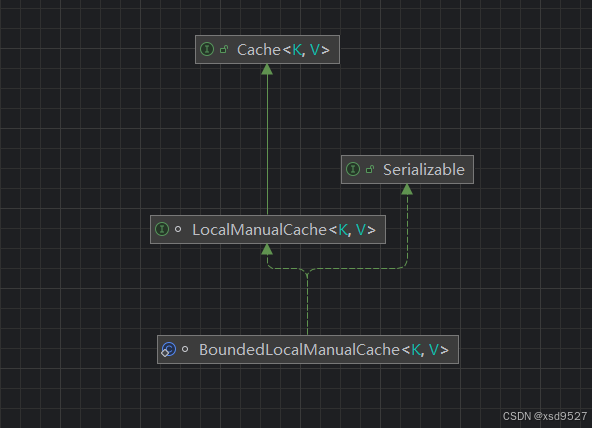Click package-private circle icon on LocalManualCache node
The width and height of the screenshot is (592, 428).
pos(178,229)
